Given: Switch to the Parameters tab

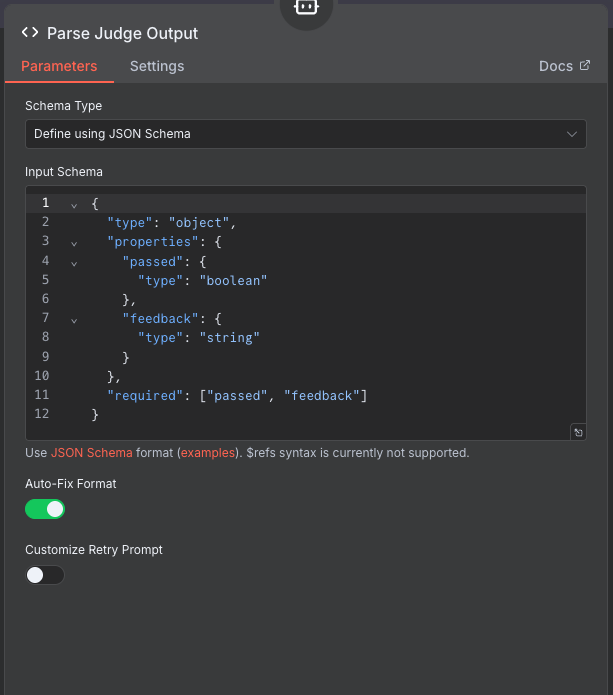Looking at the screenshot, I should tap(59, 66).
